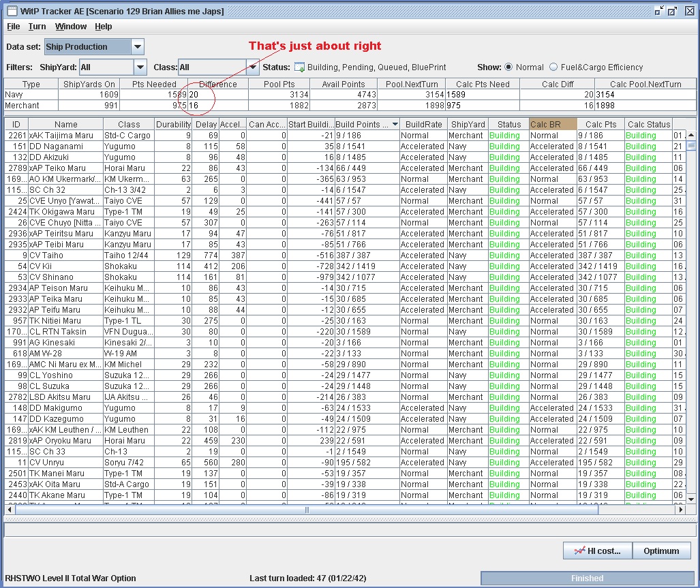Sort by the Calc BR column header
This screenshot has height=588, width=700.
[553, 125]
